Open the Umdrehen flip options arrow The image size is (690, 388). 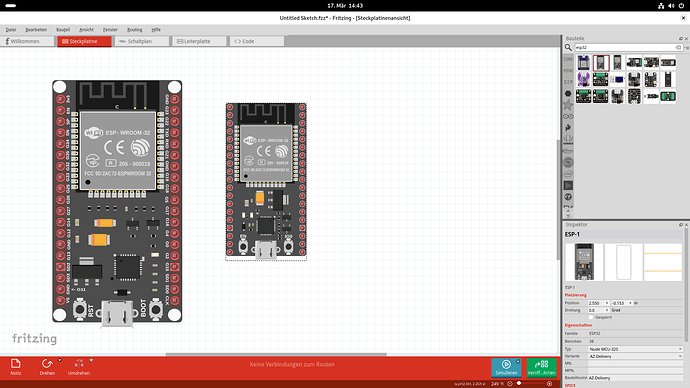click(x=91, y=360)
